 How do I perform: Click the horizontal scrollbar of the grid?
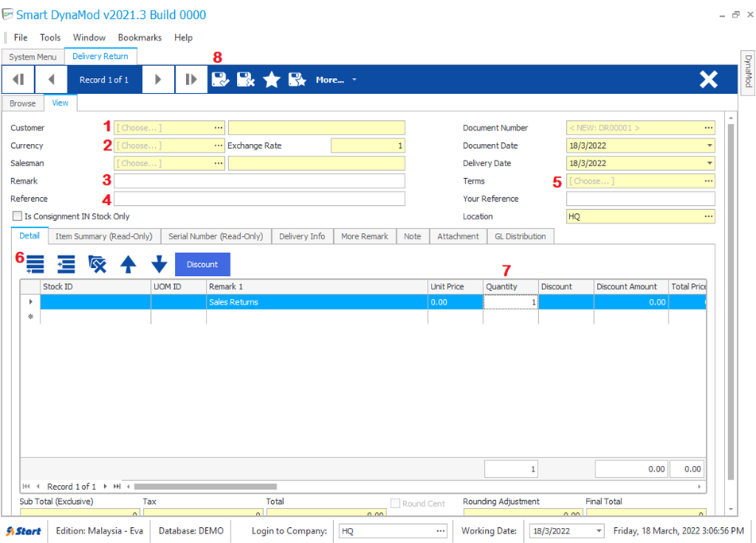point(205,487)
